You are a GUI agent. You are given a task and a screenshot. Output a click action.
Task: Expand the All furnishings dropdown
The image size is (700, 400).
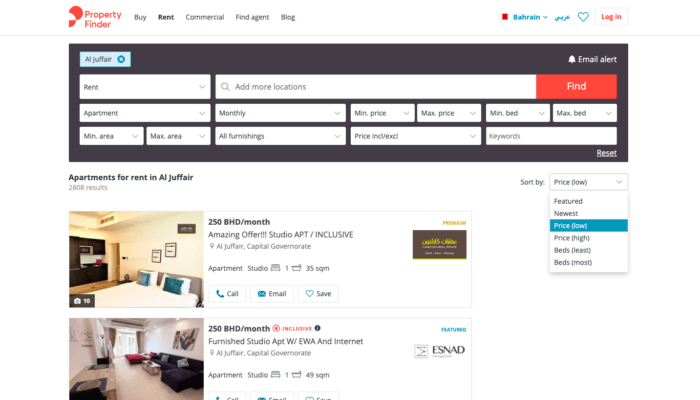coord(280,136)
